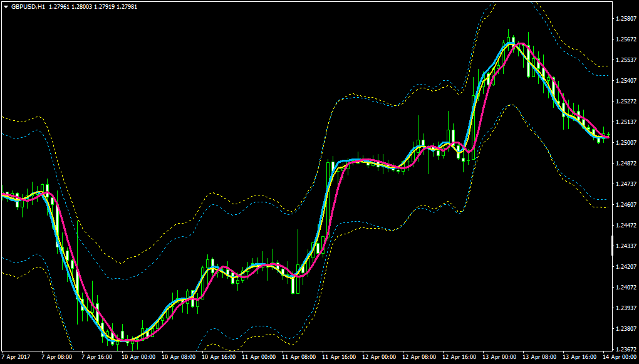Viewport: 639px width, 364px height.
Task: Click the 1.24872 price label
Action: coord(626,164)
